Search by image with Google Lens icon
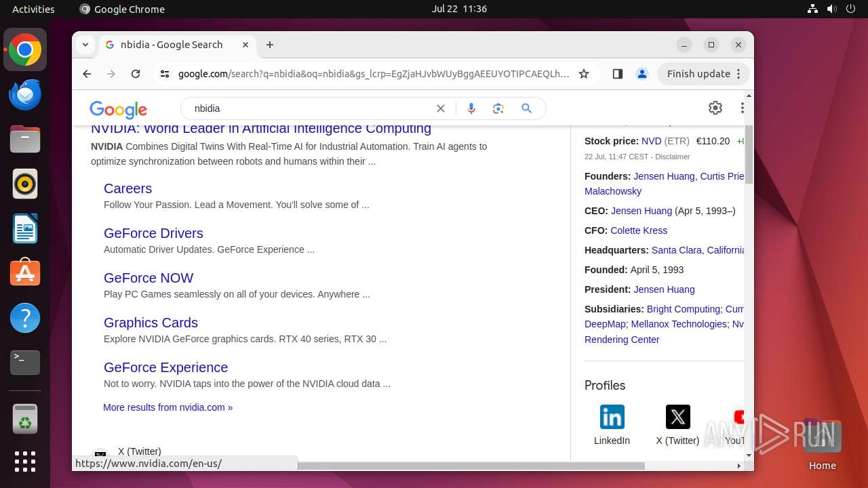The width and height of the screenshot is (868, 488). (498, 108)
